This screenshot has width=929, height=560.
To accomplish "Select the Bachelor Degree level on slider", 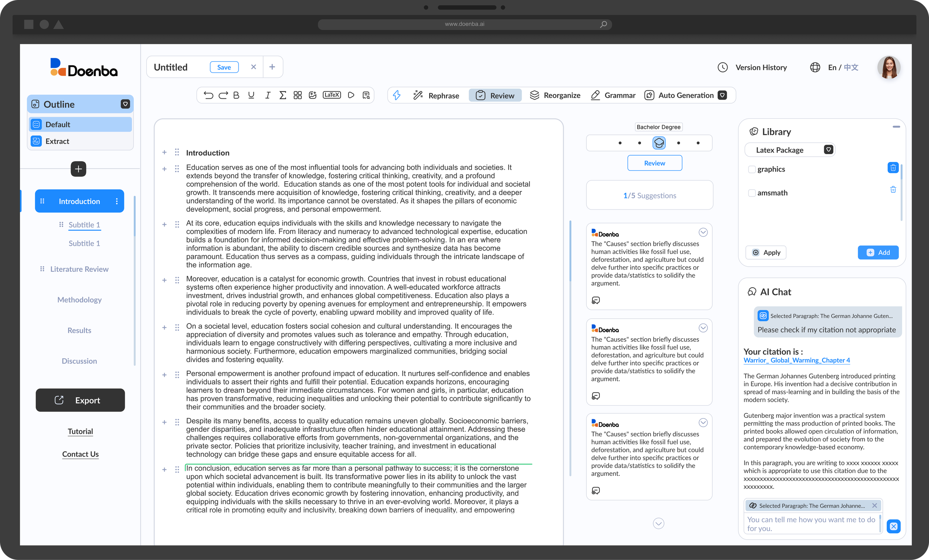I will pyautogui.click(x=659, y=143).
